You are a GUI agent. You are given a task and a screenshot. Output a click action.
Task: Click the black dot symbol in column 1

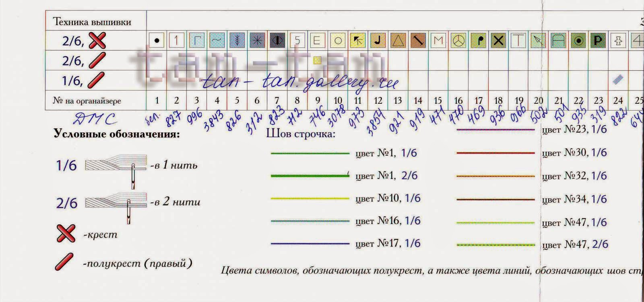[157, 40]
